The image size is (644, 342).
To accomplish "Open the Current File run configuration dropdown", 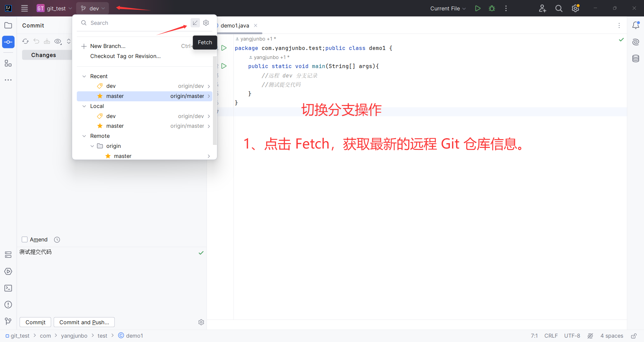I will pyautogui.click(x=447, y=8).
